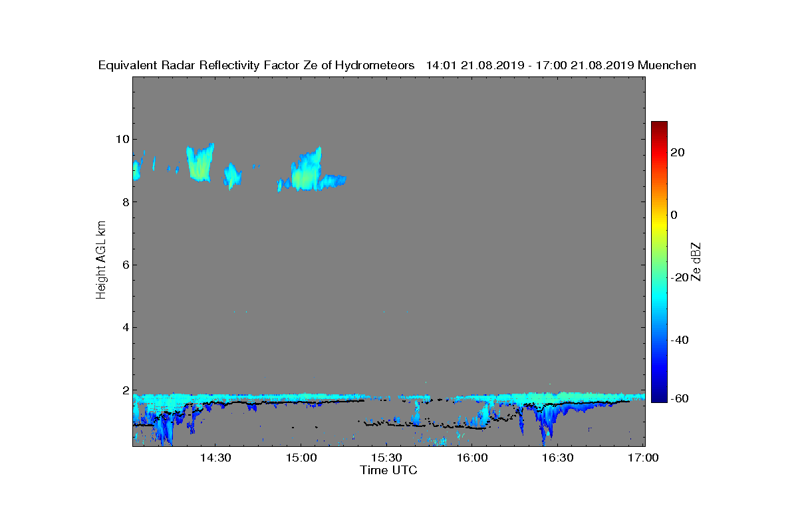
Task: Click the 14:30 time axis label
Action: tap(215, 458)
